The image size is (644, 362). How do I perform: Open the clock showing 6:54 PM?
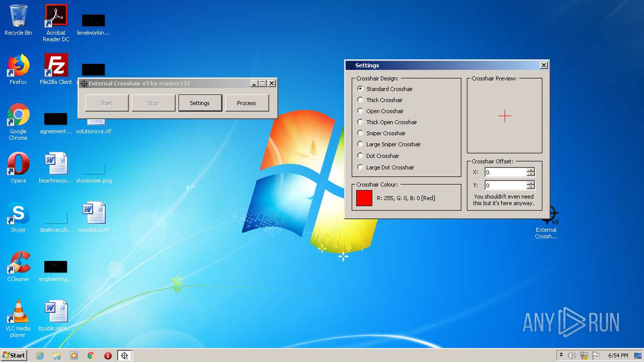[x=618, y=355]
